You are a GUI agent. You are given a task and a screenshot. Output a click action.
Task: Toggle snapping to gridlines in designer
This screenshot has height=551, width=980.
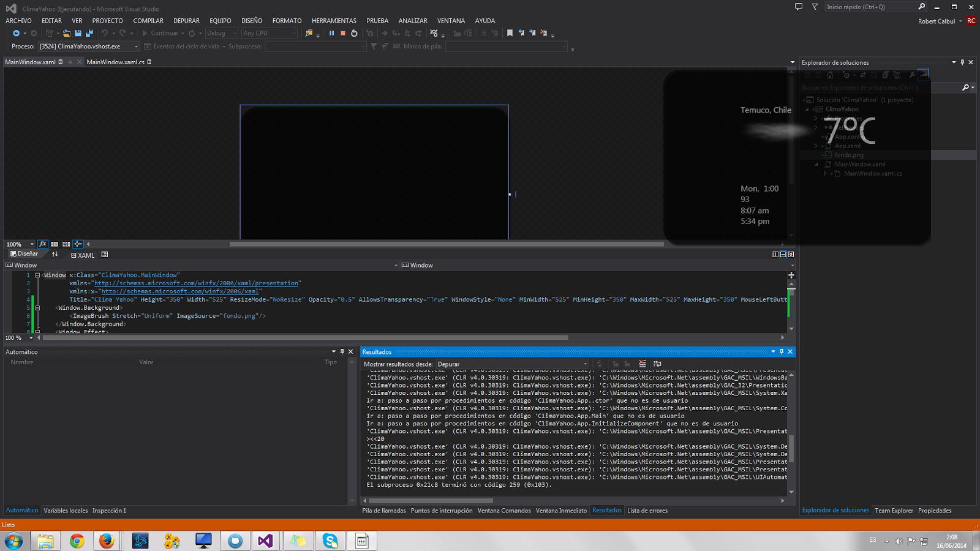coord(66,244)
